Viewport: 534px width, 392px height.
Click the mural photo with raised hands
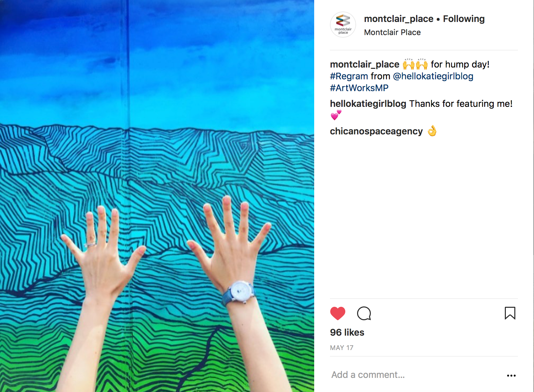point(157,196)
